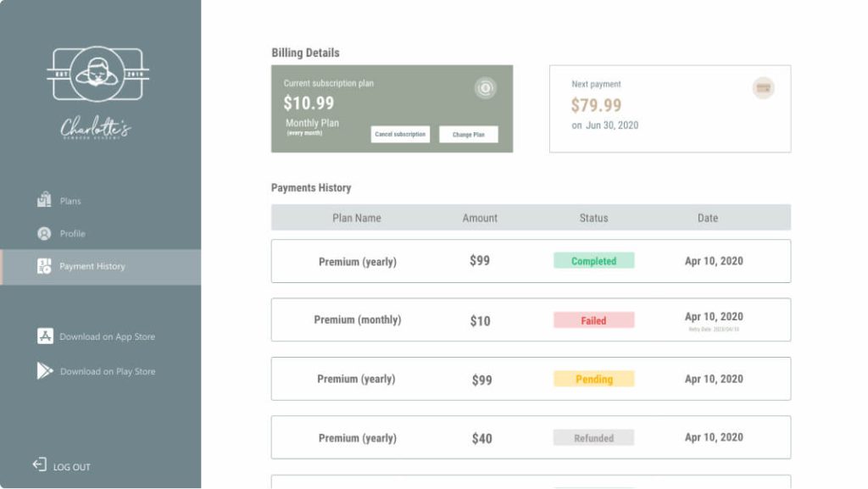
Task: Click the Change Plan button
Action: tap(468, 135)
